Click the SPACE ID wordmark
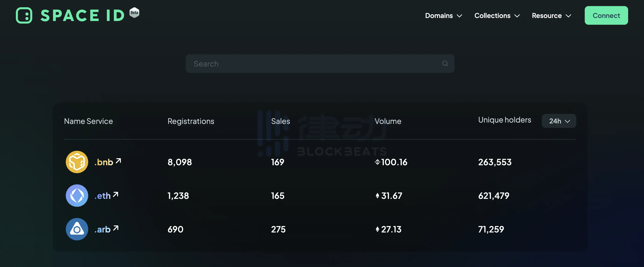The height and width of the screenshot is (267, 644). (x=82, y=15)
